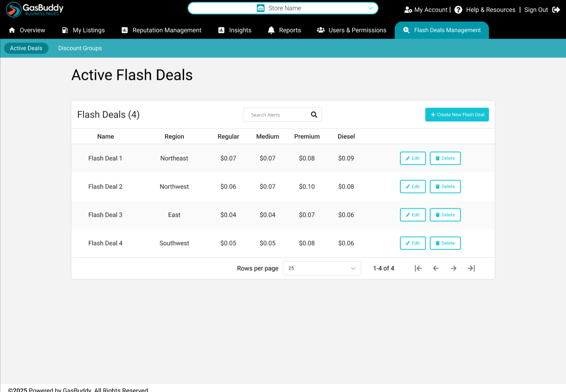Click the Northeast region cell
Screen dimensions: 566x392
(x=174, y=158)
